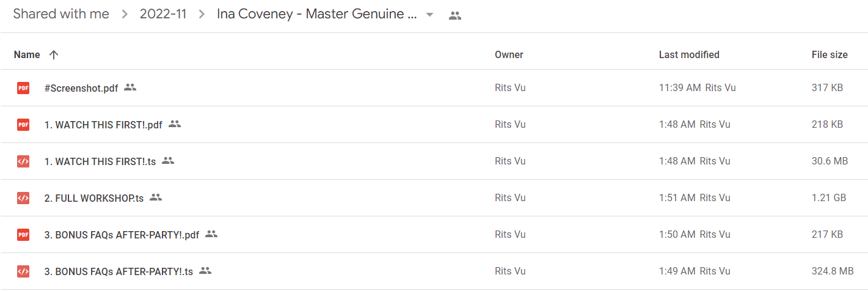Click PDF icon of 1. WATCH THIS FIRST!.pdf

click(23, 125)
